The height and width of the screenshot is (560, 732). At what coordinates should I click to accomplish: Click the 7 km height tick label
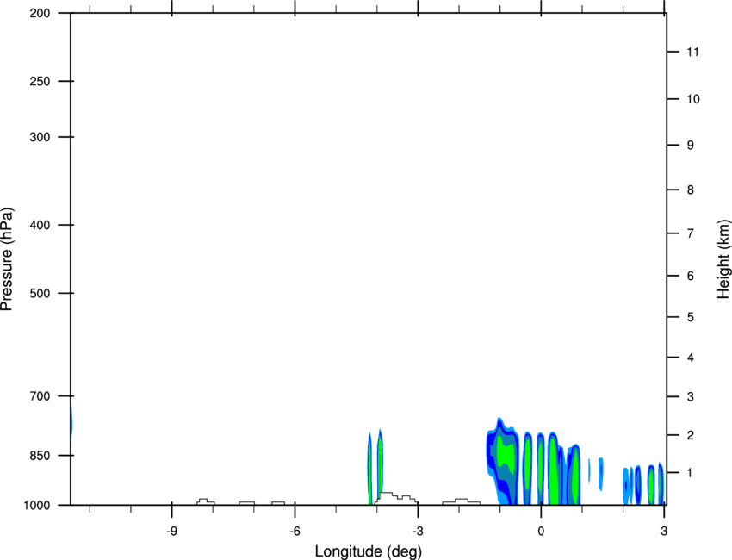pyautogui.click(x=690, y=233)
